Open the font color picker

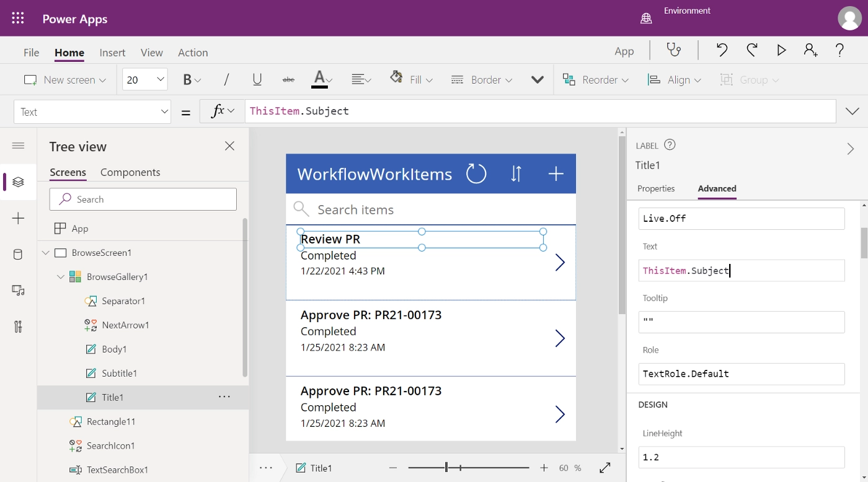pos(322,80)
